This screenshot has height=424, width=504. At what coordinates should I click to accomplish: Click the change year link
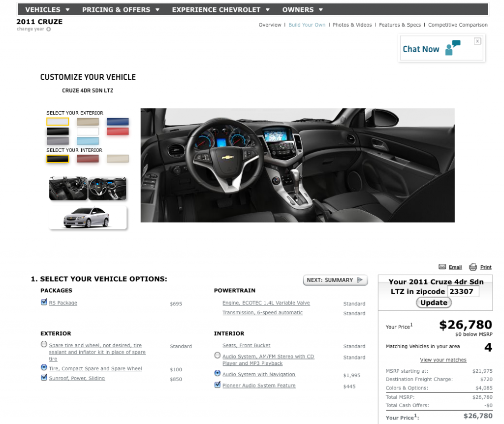(x=30, y=29)
